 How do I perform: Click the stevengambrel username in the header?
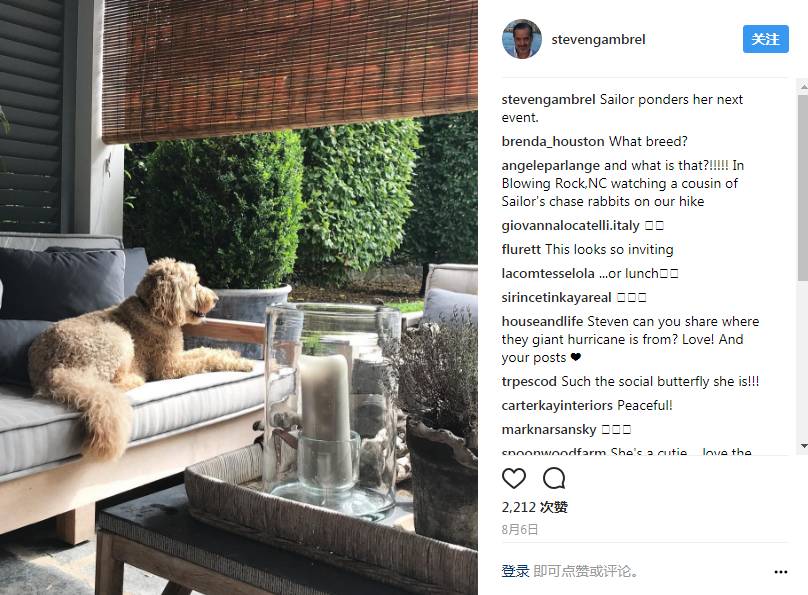(598, 40)
